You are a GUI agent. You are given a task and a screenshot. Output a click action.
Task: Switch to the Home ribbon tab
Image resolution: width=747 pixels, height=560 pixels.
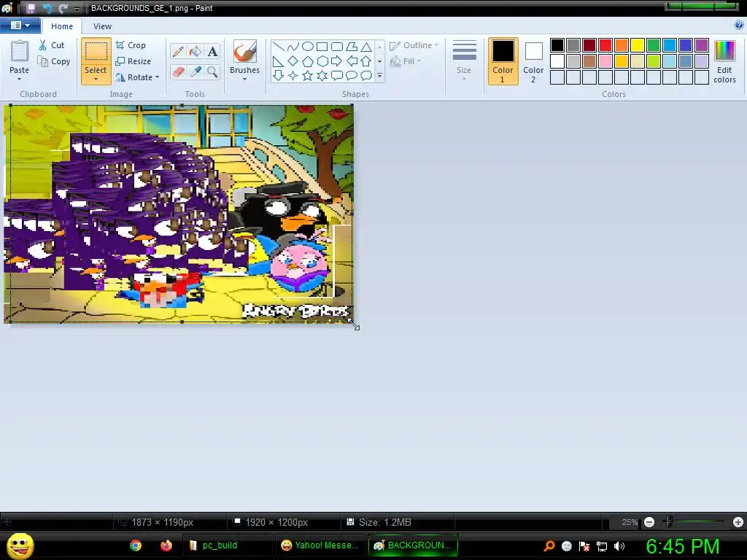(62, 26)
